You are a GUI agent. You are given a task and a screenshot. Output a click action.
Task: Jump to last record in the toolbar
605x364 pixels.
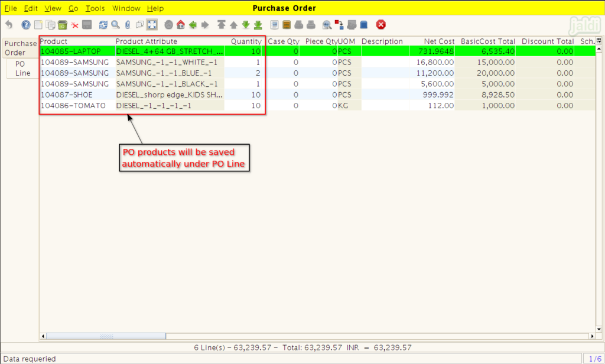[x=258, y=25]
